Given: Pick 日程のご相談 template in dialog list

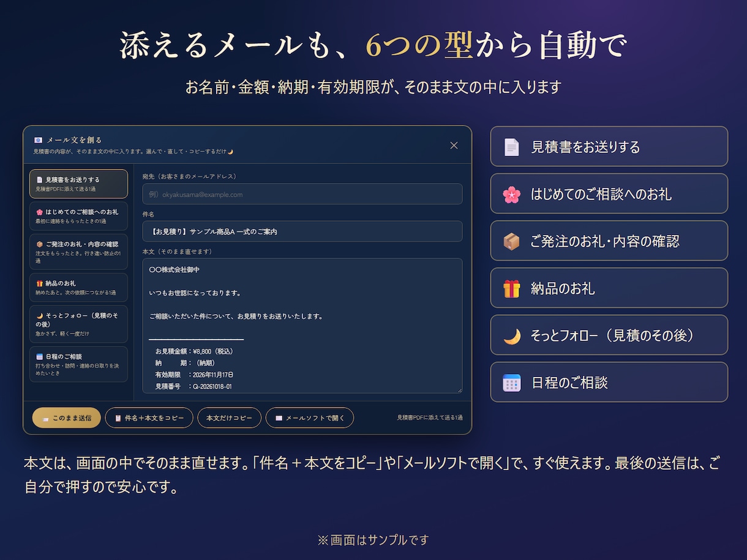Looking at the screenshot, I should pos(78,364).
